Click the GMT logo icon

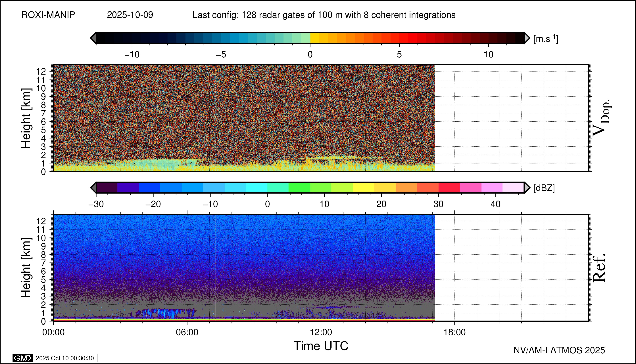click(x=22, y=358)
